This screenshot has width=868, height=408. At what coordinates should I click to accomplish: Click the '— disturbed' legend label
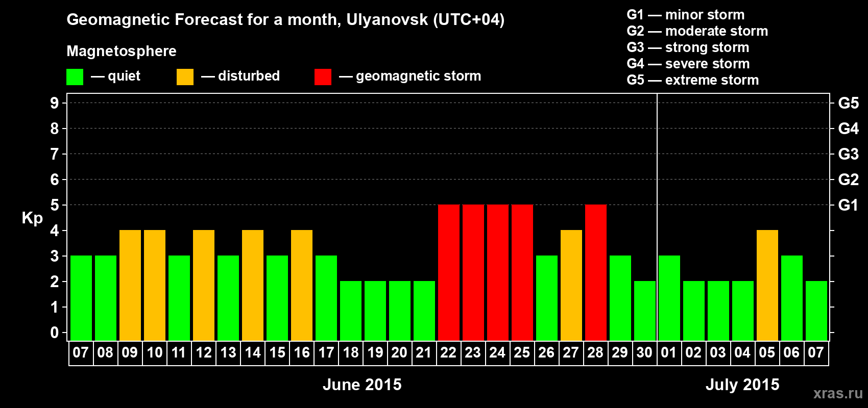(240, 76)
